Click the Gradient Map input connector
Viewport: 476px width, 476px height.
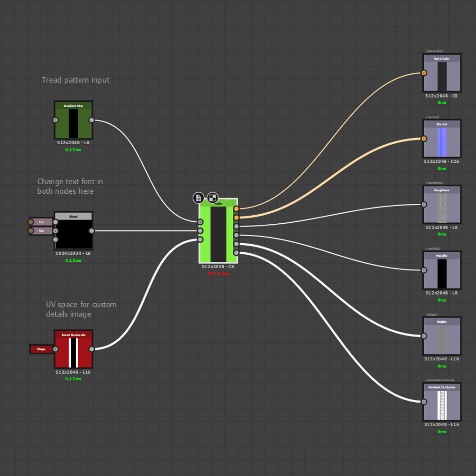coord(56,120)
